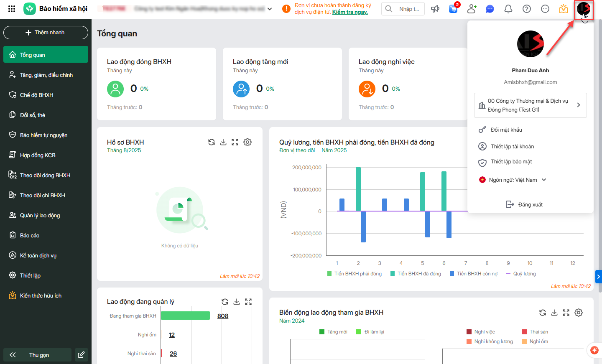
Task: Open Quản lý lao động in sidebar
Action: (x=40, y=215)
